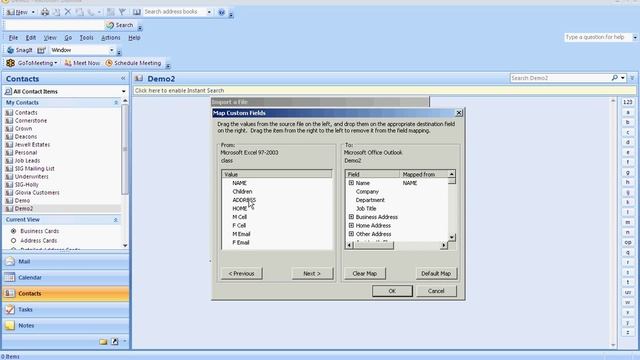
Task: Click the Snagit capture icon
Action: point(11,50)
